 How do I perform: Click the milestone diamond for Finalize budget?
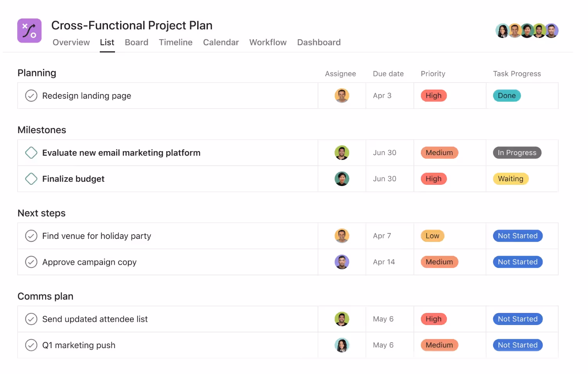[31, 179]
